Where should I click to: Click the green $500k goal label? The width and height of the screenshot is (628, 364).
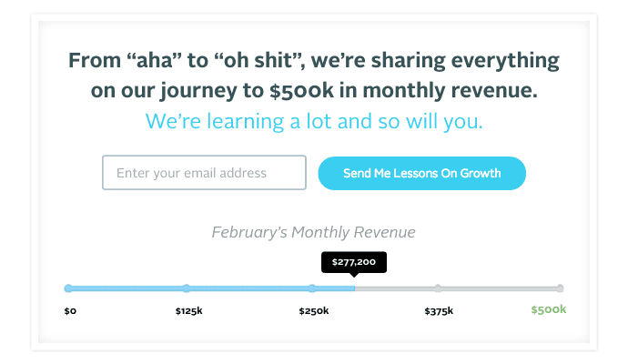[548, 309]
